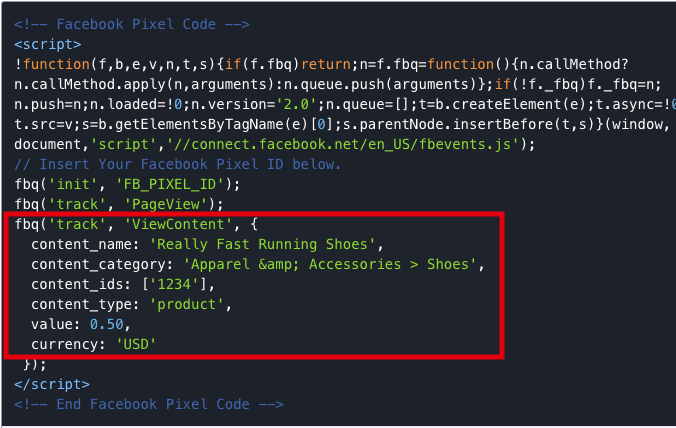The height and width of the screenshot is (428, 676).
Task: Click the 'End Facebook Pixel Code' comment
Action: [x=149, y=404]
